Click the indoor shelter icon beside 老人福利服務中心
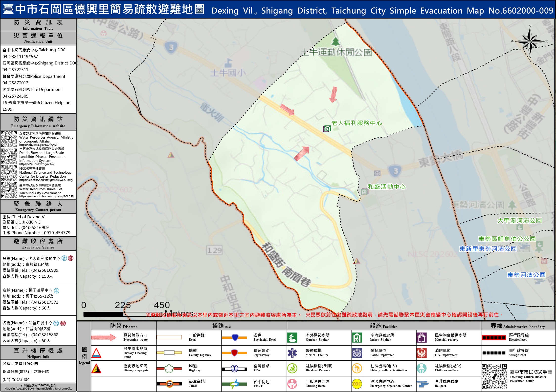556x392 pixels. click(x=327, y=128)
